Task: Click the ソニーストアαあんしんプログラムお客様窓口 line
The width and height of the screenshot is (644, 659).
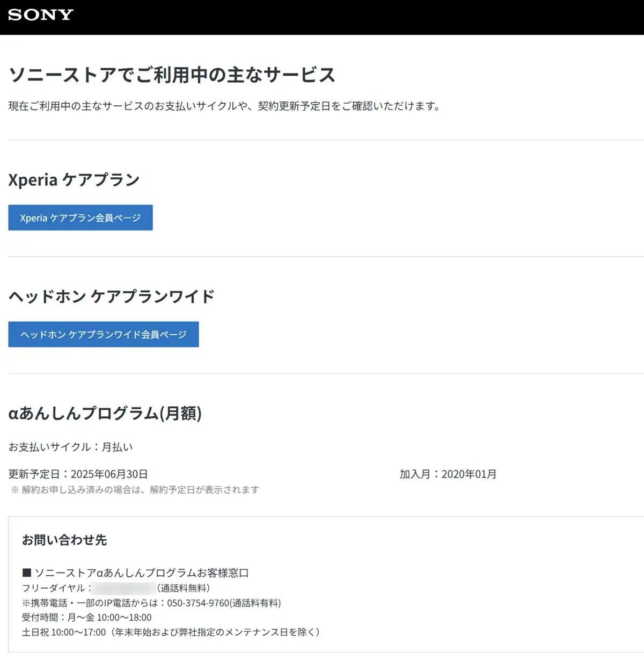Action: pyautogui.click(x=135, y=573)
